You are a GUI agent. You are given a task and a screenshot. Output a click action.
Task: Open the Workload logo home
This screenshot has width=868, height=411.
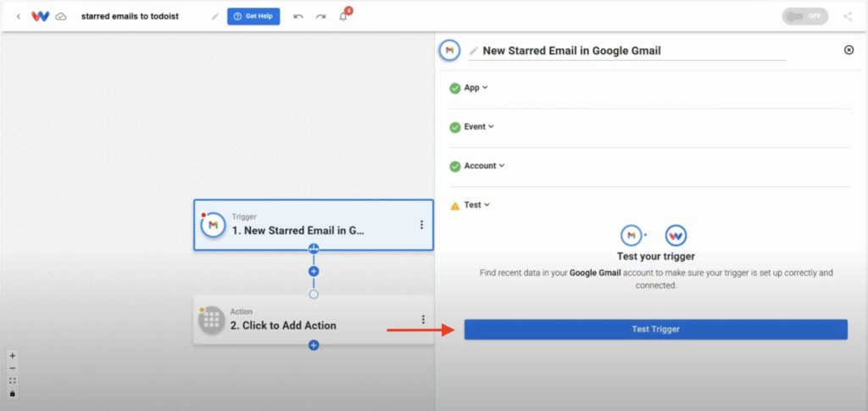tap(40, 16)
